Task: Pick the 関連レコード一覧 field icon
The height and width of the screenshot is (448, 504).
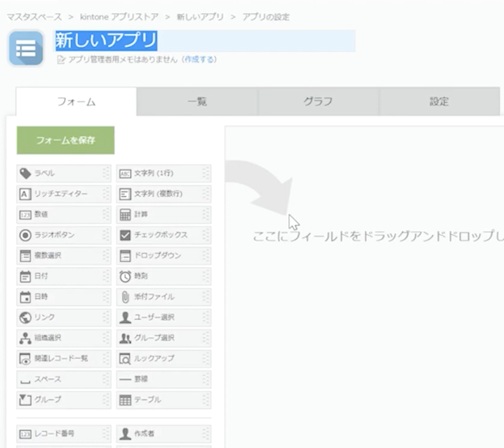Action: click(x=25, y=359)
